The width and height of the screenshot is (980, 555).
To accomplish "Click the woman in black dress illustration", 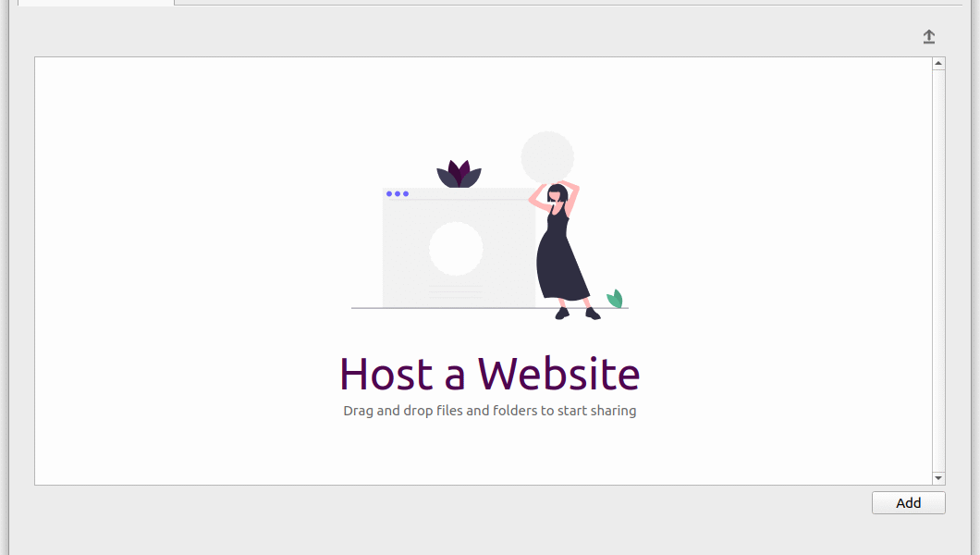I will pyautogui.click(x=563, y=250).
